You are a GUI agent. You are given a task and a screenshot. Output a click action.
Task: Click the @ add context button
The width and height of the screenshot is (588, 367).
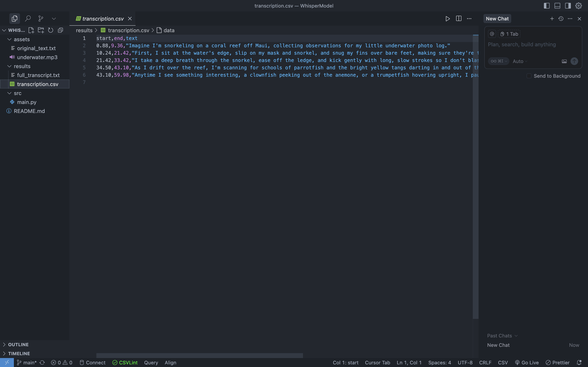(x=492, y=34)
